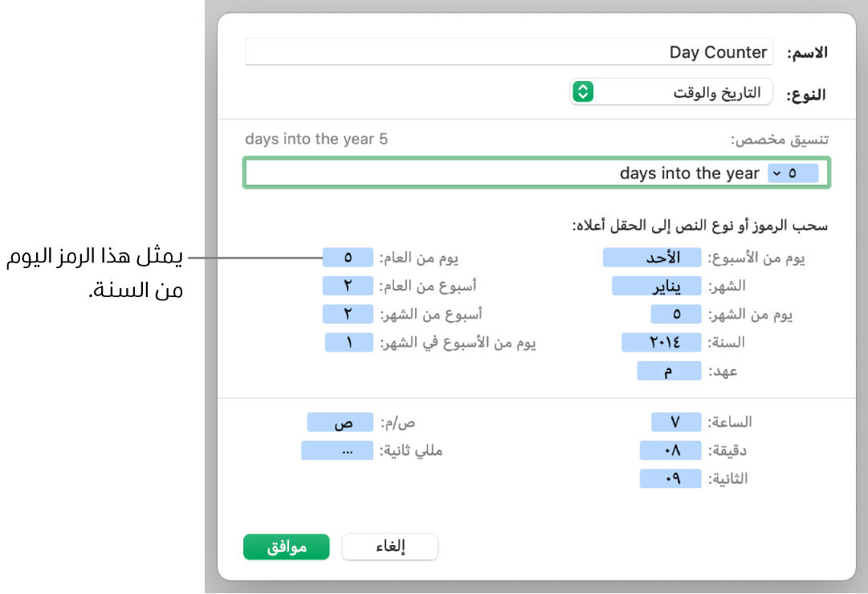Viewport: 868px width, 594px height.
Task: Expand the chevron on the ٥ format token
Action: (776, 173)
